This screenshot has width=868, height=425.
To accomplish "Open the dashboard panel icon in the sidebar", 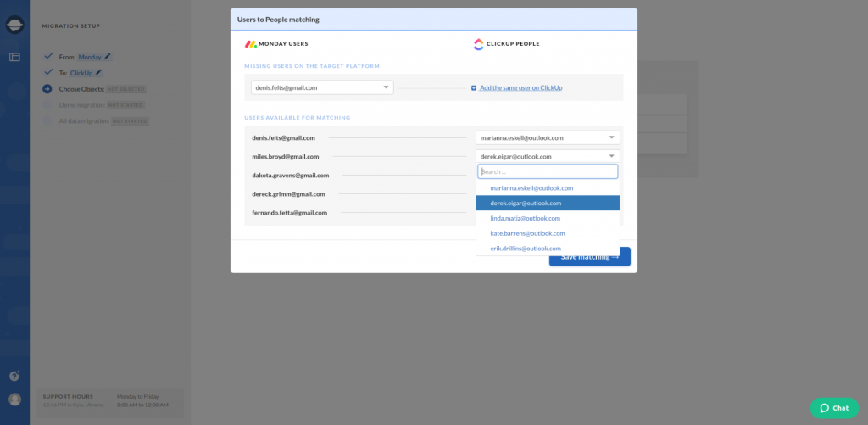I will 15,57.
